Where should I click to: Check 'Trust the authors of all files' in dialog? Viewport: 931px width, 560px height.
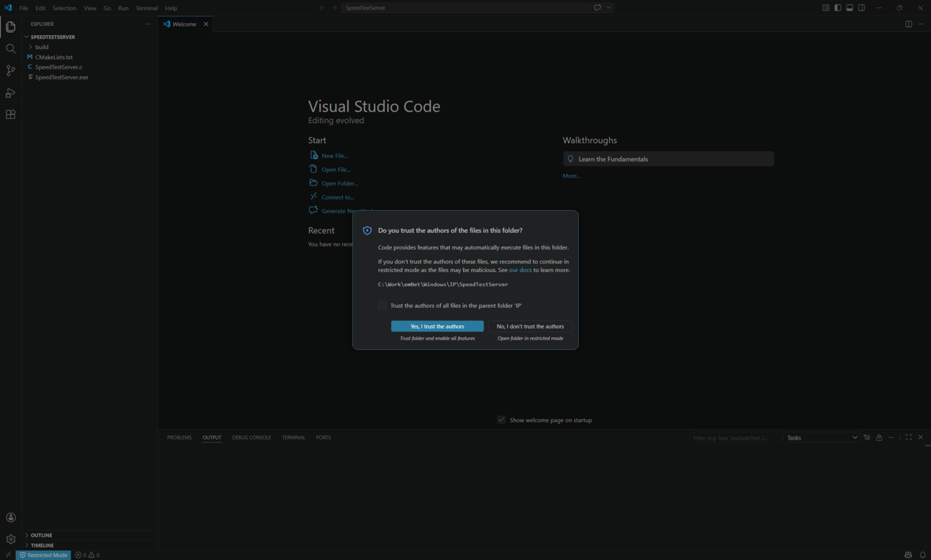click(x=382, y=305)
